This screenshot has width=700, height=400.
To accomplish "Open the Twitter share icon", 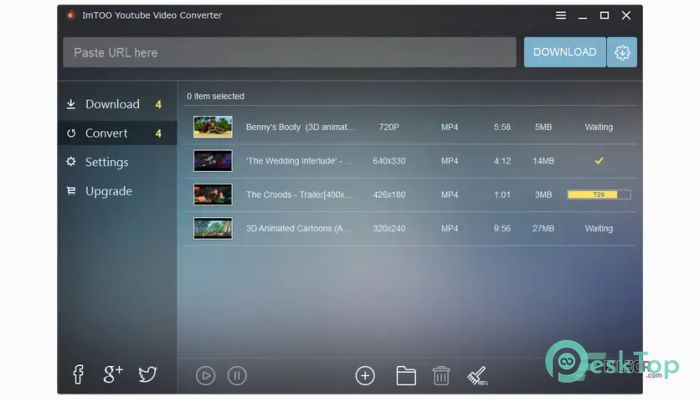I will click(147, 374).
